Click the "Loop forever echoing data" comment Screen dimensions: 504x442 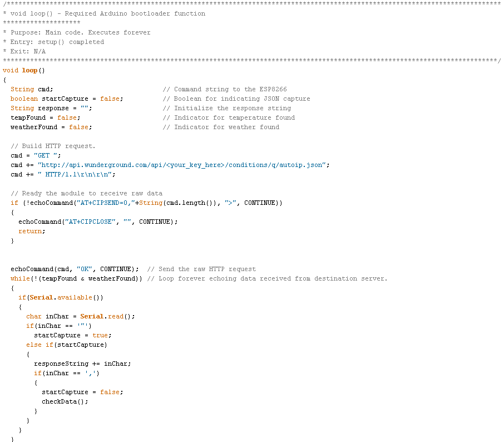click(268, 278)
